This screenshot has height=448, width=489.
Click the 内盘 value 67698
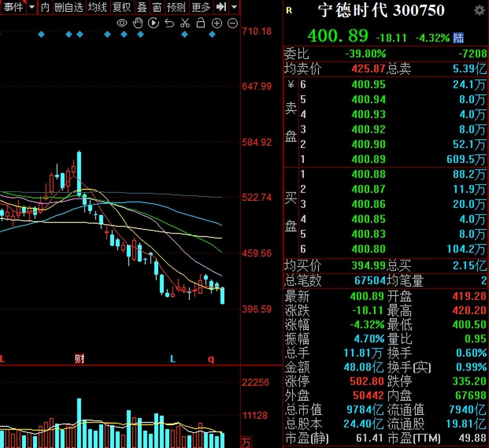(471, 395)
